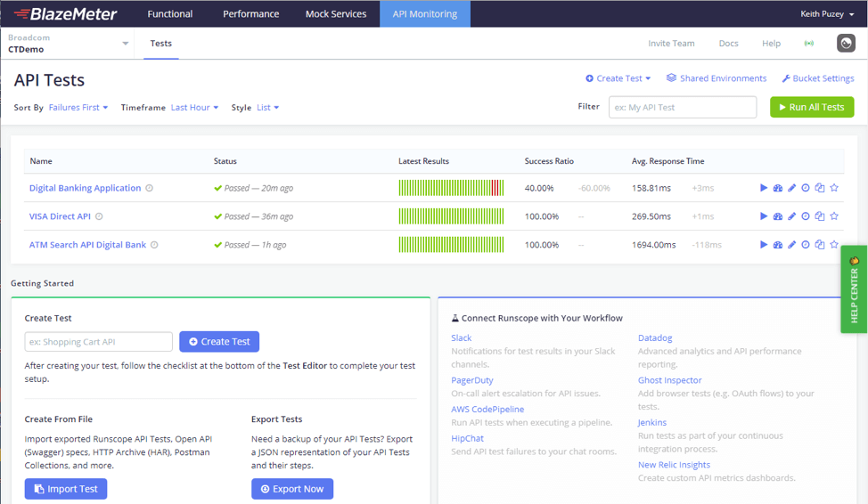Open Shared Environments
The height and width of the screenshot is (504, 868).
coord(717,78)
